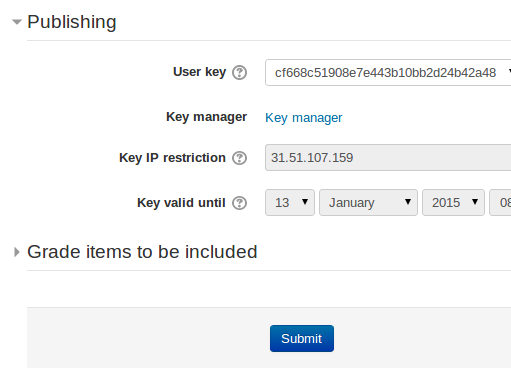Click Grade items to be included heading
The image size is (511, 368).
click(142, 252)
